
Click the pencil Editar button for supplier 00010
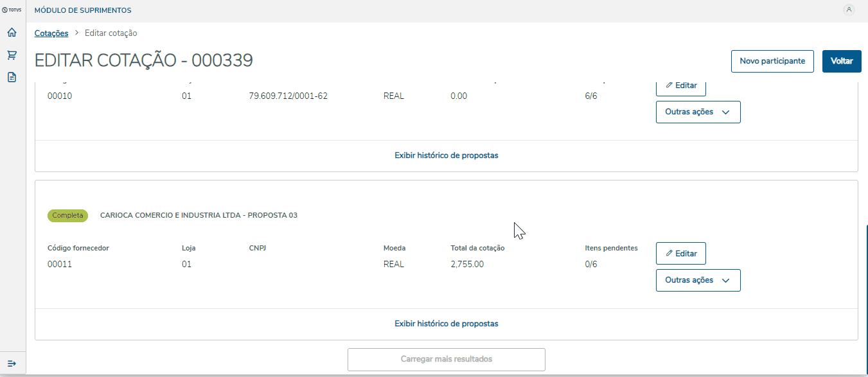pyautogui.click(x=680, y=86)
